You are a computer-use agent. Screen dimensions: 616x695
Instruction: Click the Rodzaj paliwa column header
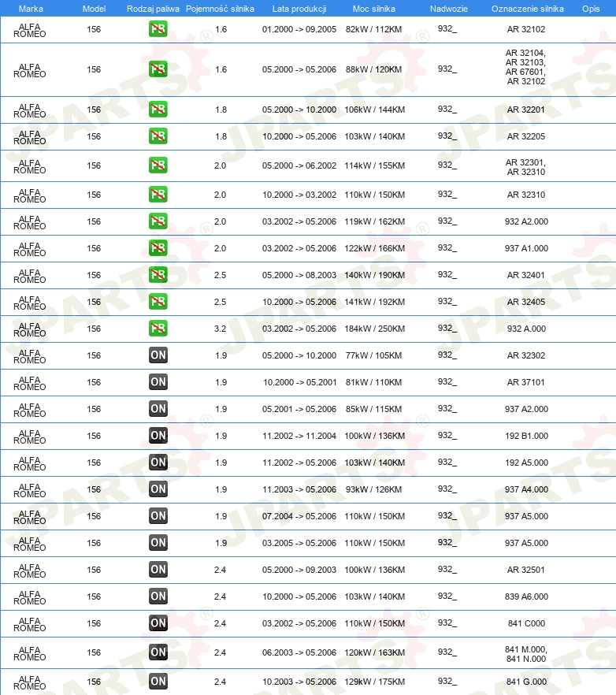pyautogui.click(x=153, y=9)
